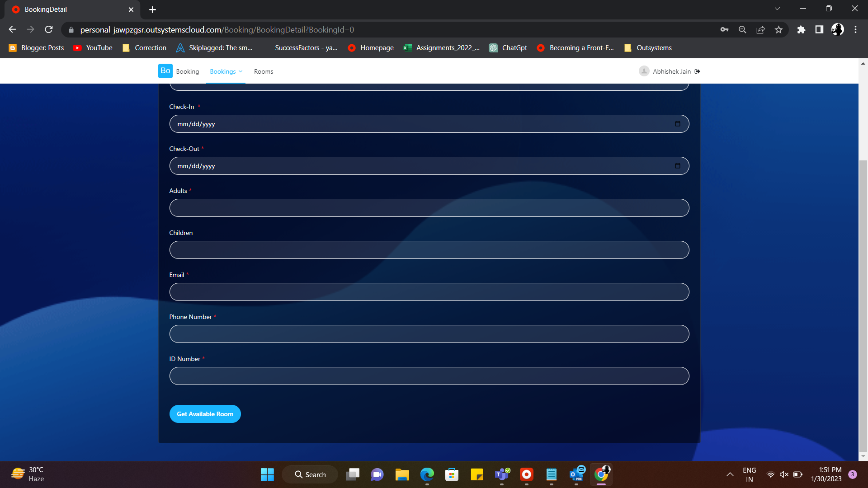Click the Outsystems bookmark folder
The height and width of the screenshot is (488, 868).
pos(648,48)
